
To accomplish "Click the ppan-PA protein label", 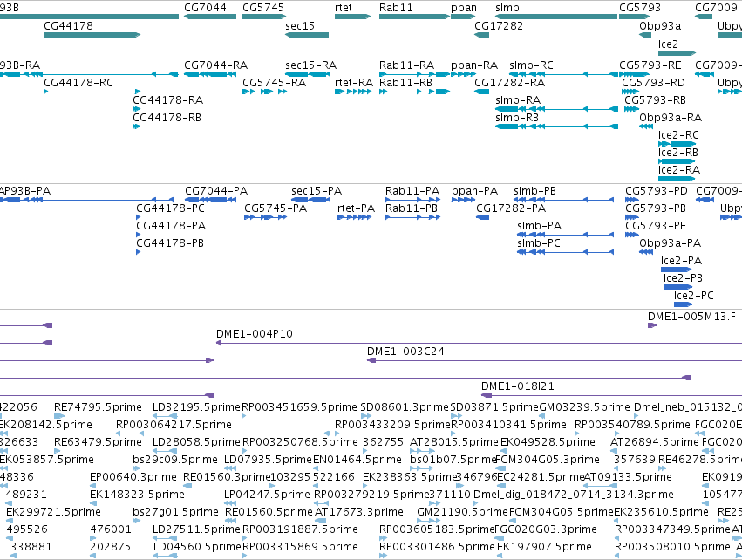I will pos(474,191).
